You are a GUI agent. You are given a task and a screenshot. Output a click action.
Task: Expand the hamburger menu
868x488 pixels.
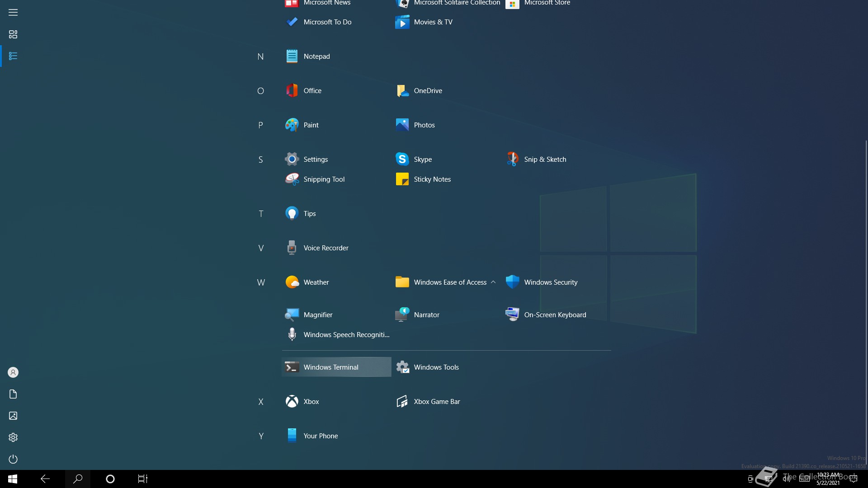[x=13, y=12]
